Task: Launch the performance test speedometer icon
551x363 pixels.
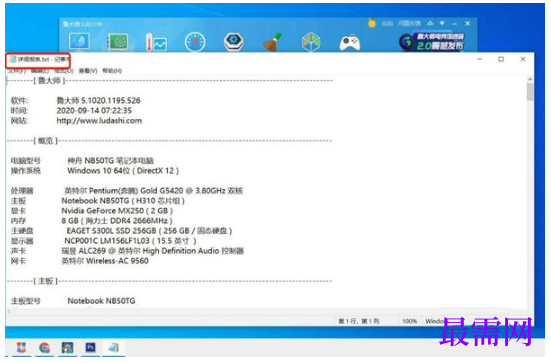Action: tap(195, 42)
